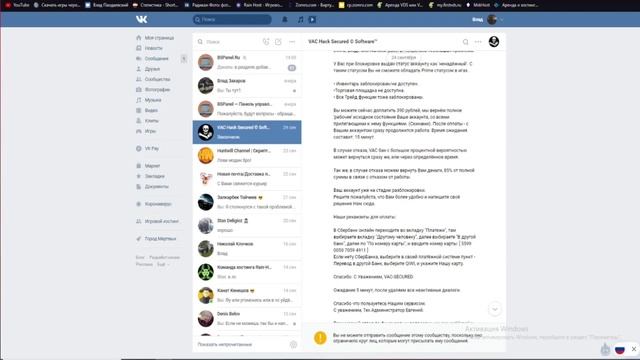Open the three-dots actions menu in the chat header
Screen dimensions: 640x360
pos(478,42)
